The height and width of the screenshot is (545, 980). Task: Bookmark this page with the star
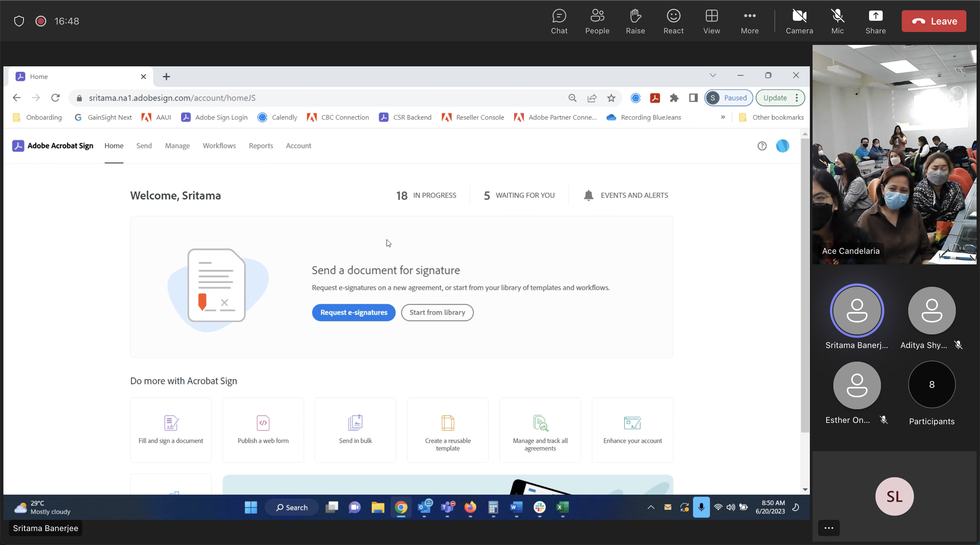pyautogui.click(x=611, y=98)
